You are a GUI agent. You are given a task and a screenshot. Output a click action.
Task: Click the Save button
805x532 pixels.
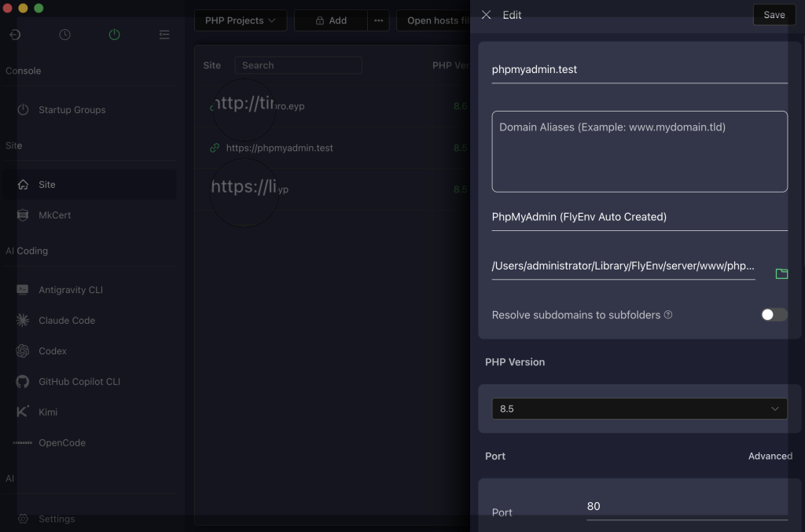[774, 15]
